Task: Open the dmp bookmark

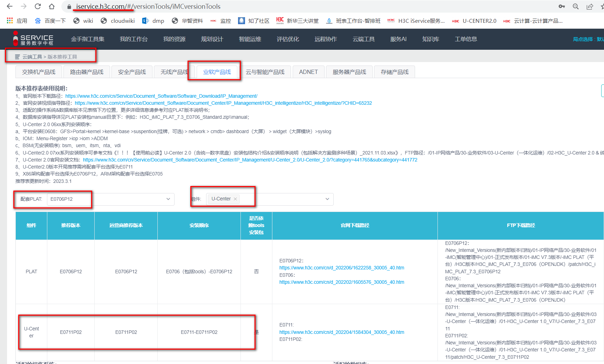Action: (x=153, y=21)
